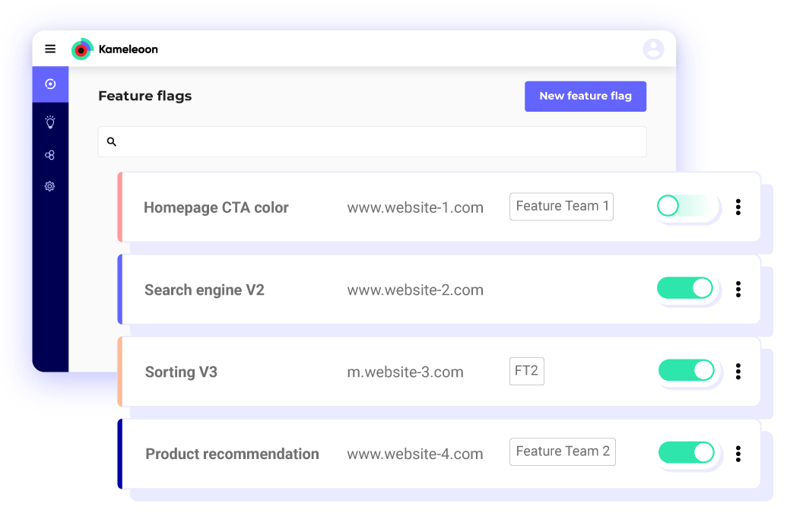Open the lightbulb ideas sidebar icon
This screenshot has width=806, height=532.
[50, 122]
